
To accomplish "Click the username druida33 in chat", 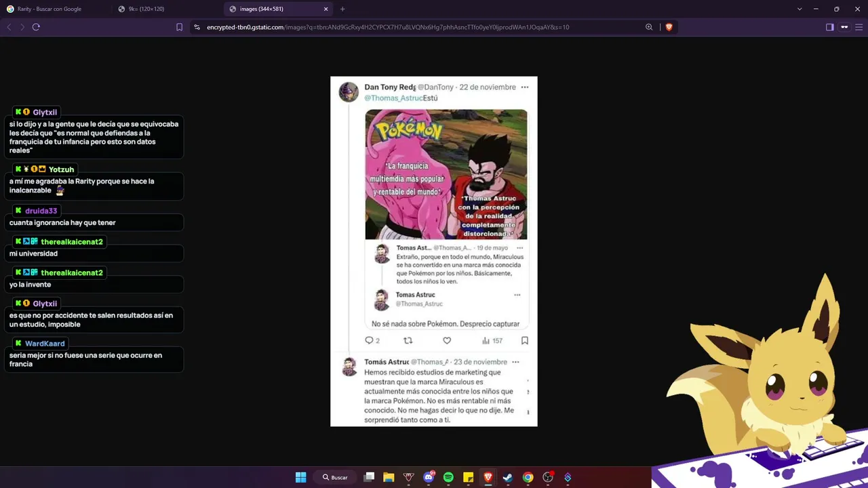I will coord(41,211).
